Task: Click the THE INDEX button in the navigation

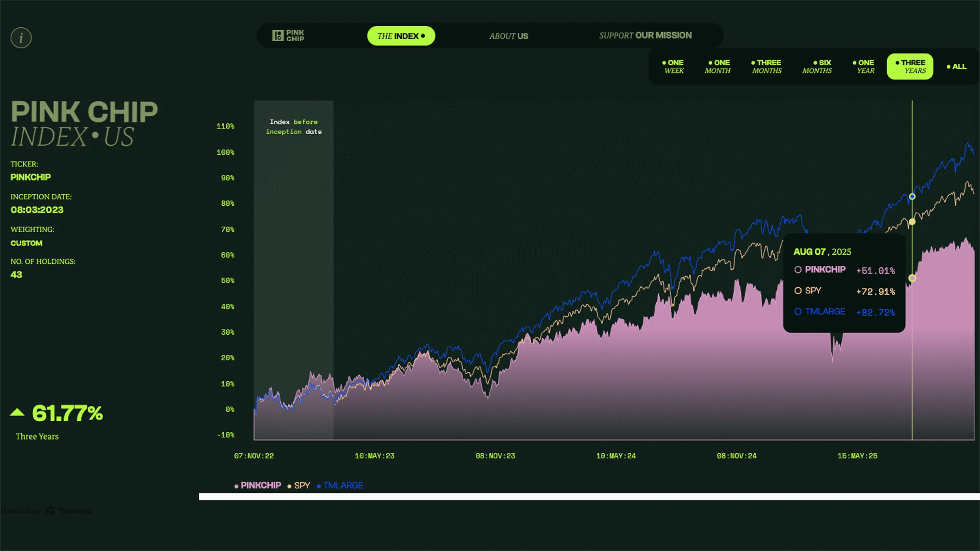Action: point(401,36)
